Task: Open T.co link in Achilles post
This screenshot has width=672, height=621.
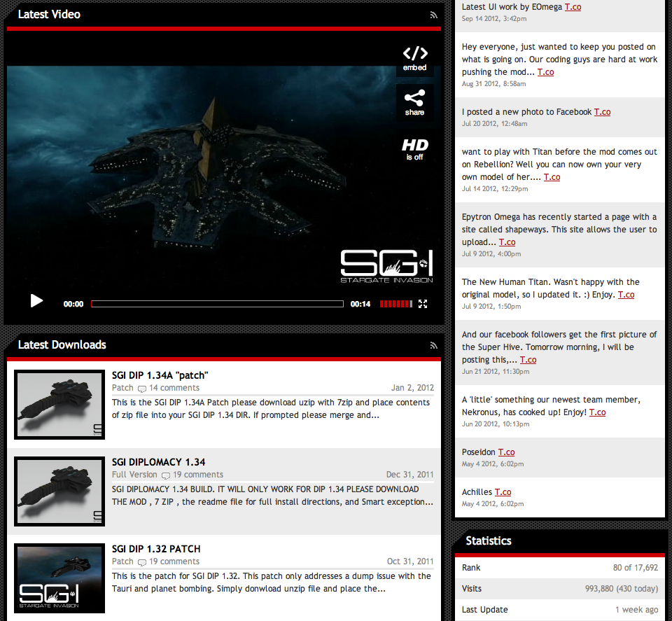Action: 503,492
